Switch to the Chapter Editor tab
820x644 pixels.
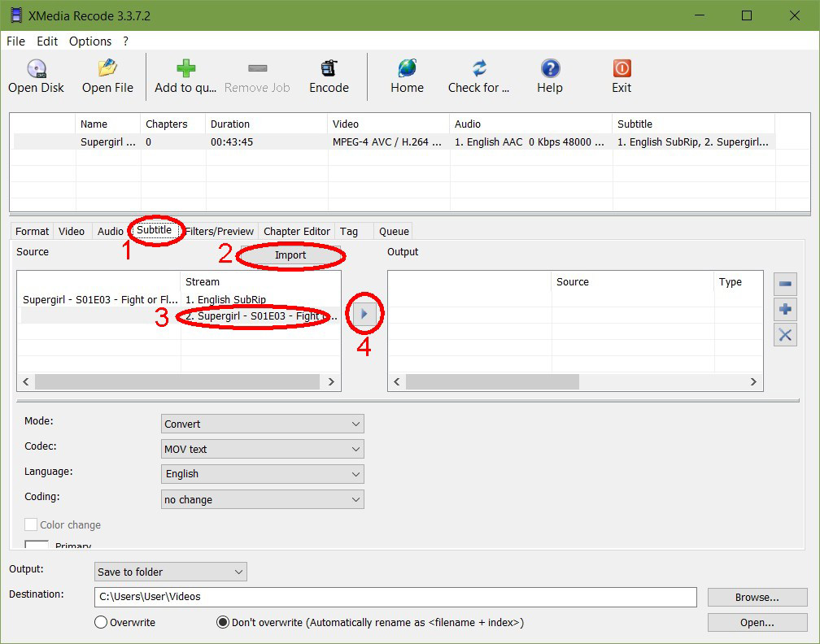tap(296, 231)
